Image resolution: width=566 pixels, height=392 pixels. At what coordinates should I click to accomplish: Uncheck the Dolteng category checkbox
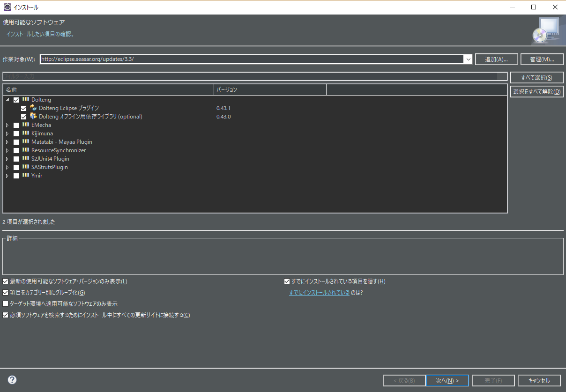click(x=16, y=100)
